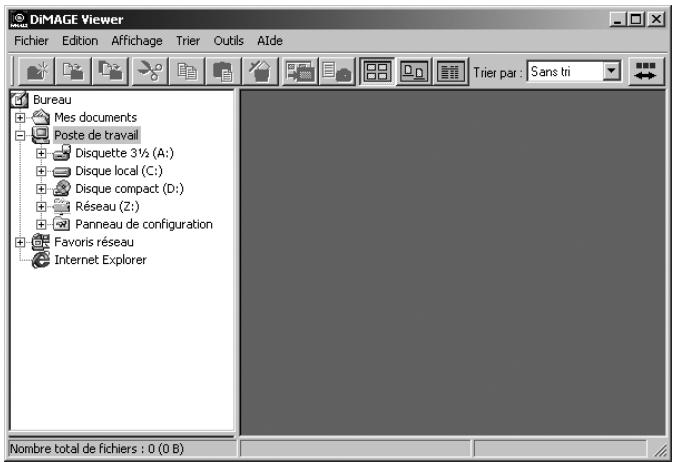Open the Outils menu
The width and height of the screenshot is (673, 462).
pyautogui.click(x=228, y=41)
